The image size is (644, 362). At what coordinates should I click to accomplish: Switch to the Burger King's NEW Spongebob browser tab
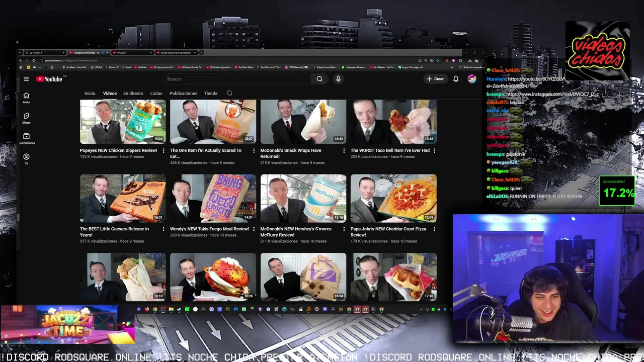[x=177, y=52]
